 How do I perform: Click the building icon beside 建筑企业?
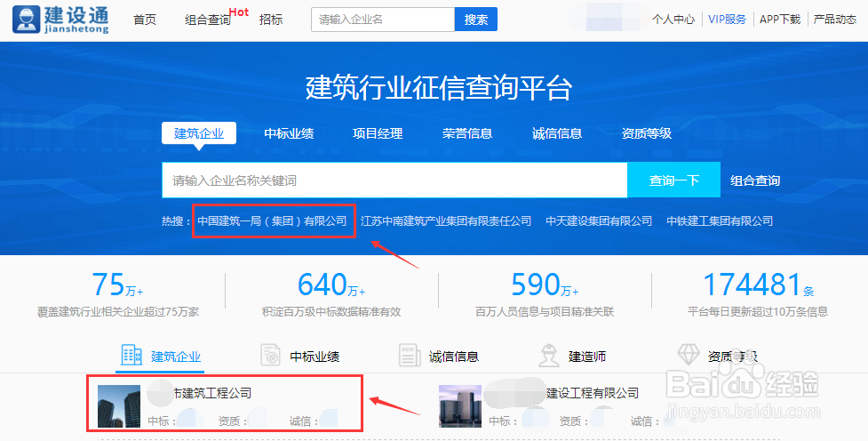131,355
